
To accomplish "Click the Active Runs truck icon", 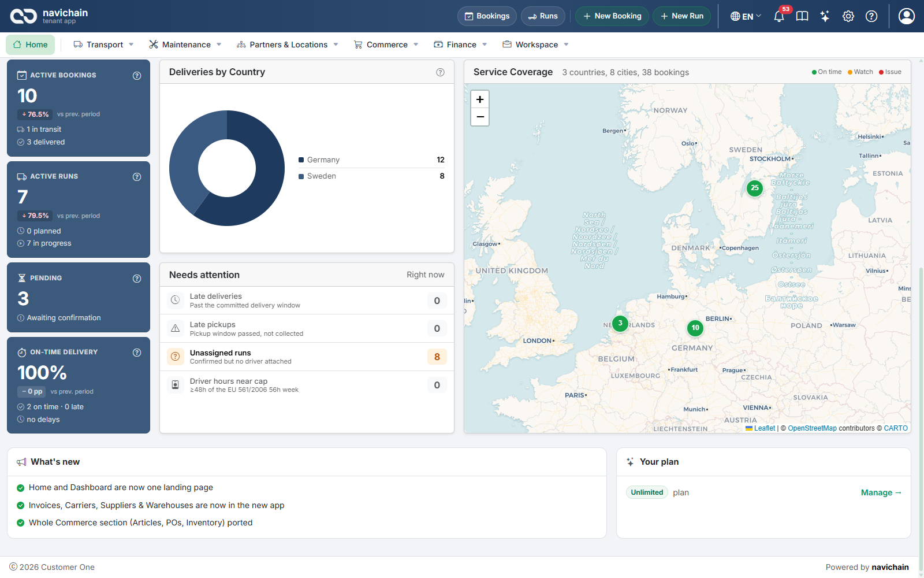I will click(x=22, y=176).
